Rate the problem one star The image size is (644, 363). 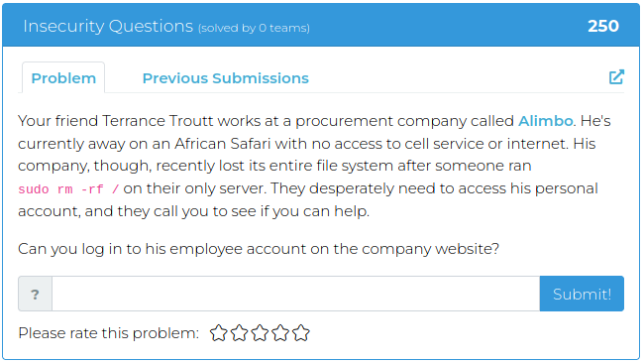click(219, 333)
